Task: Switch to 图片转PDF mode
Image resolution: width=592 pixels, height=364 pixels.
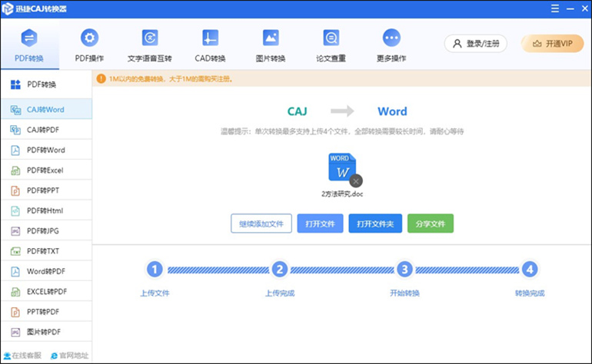Action: [46, 332]
